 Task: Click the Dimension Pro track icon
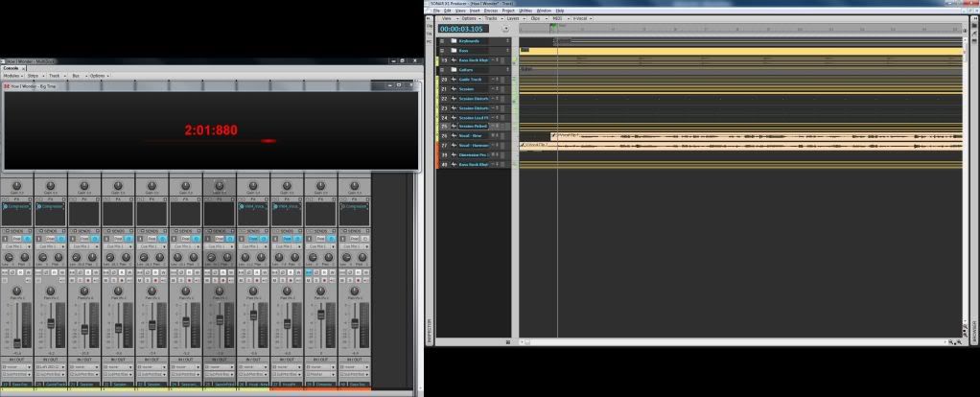[452, 154]
